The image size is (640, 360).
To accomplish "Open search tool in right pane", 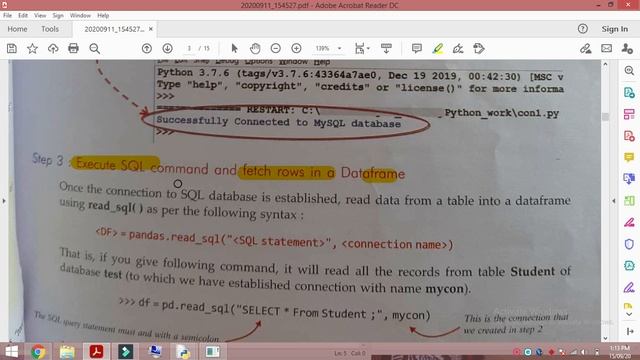I will click(x=629, y=71).
